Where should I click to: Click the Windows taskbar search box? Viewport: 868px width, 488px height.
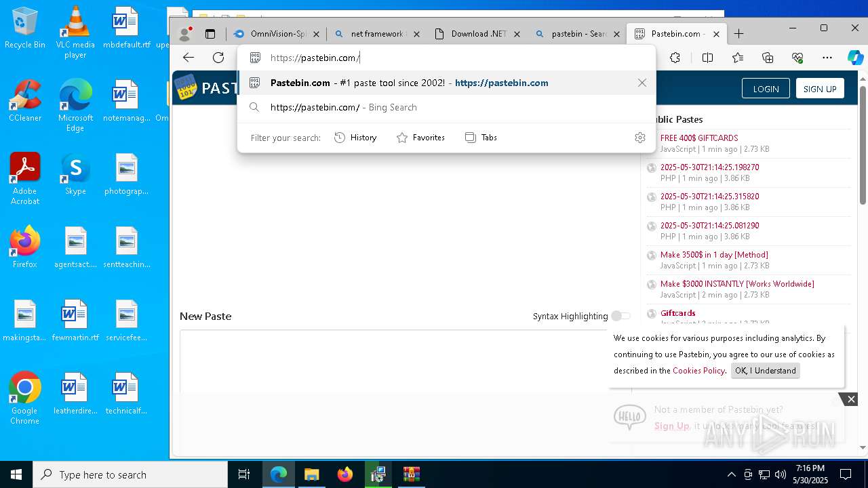click(130, 474)
